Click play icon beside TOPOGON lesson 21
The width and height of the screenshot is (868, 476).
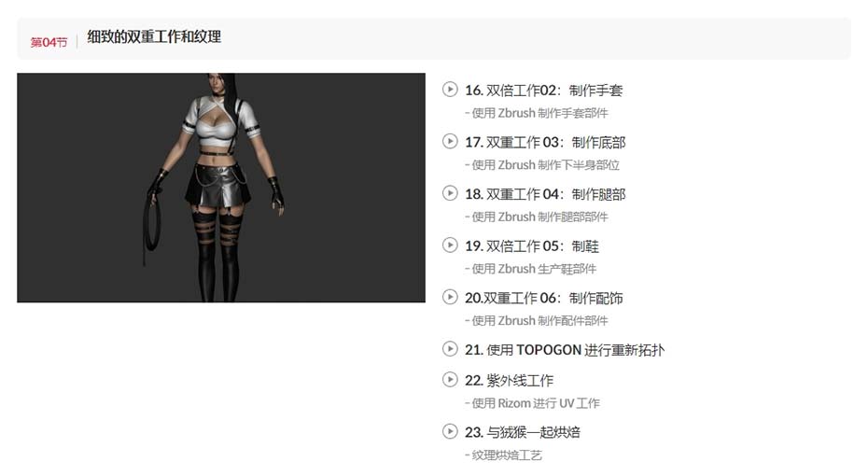pos(450,349)
